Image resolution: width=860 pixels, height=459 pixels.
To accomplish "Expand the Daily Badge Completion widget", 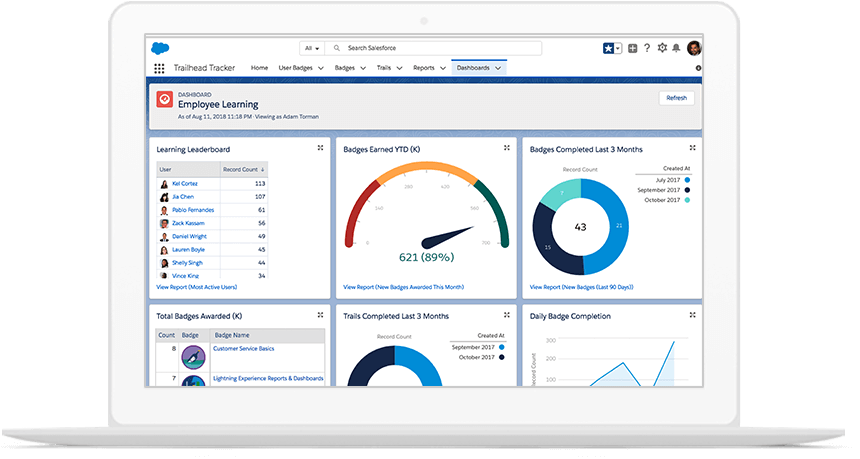I will (693, 315).
